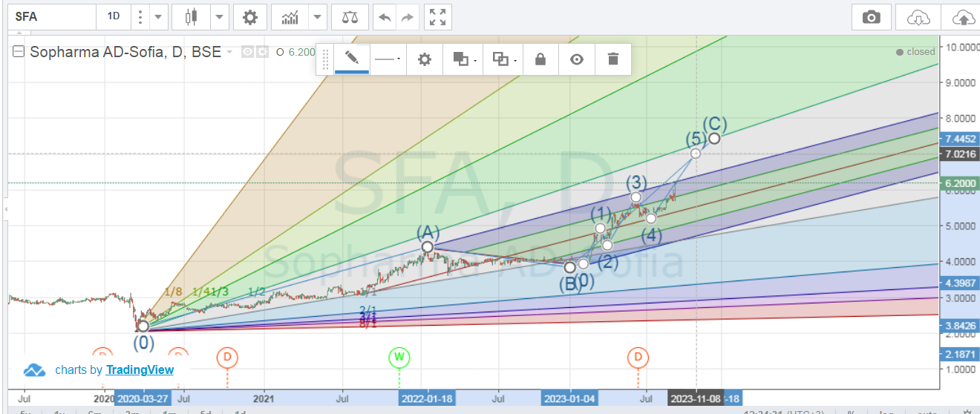Click the 1/8 Gann fan label
Image resolution: width=980 pixels, height=414 pixels.
[173, 292]
